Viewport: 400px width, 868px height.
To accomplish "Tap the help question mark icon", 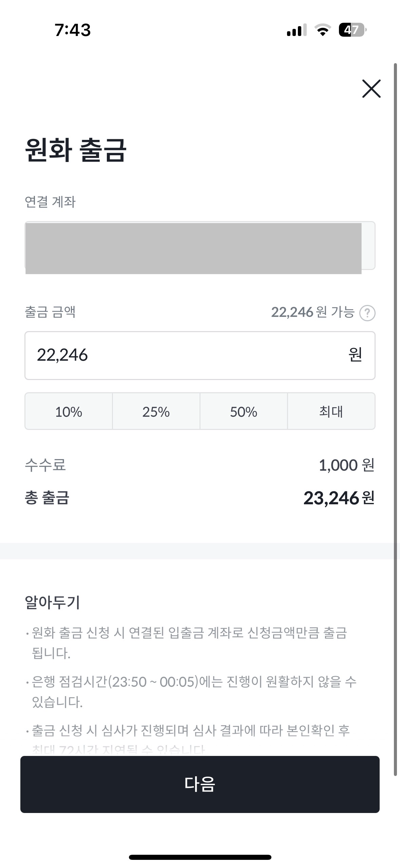I will [x=367, y=313].
